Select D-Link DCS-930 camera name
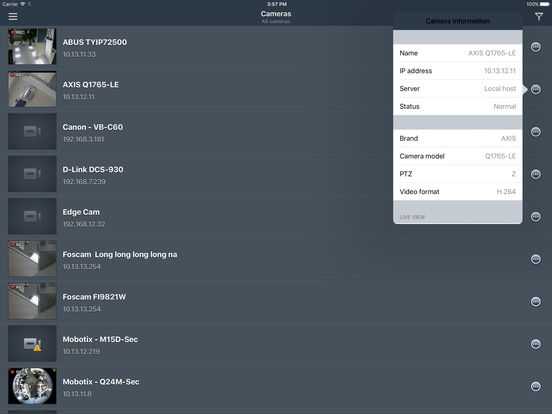Image resolution: width=552 pixels, height=414 pixels. [93, 169]
